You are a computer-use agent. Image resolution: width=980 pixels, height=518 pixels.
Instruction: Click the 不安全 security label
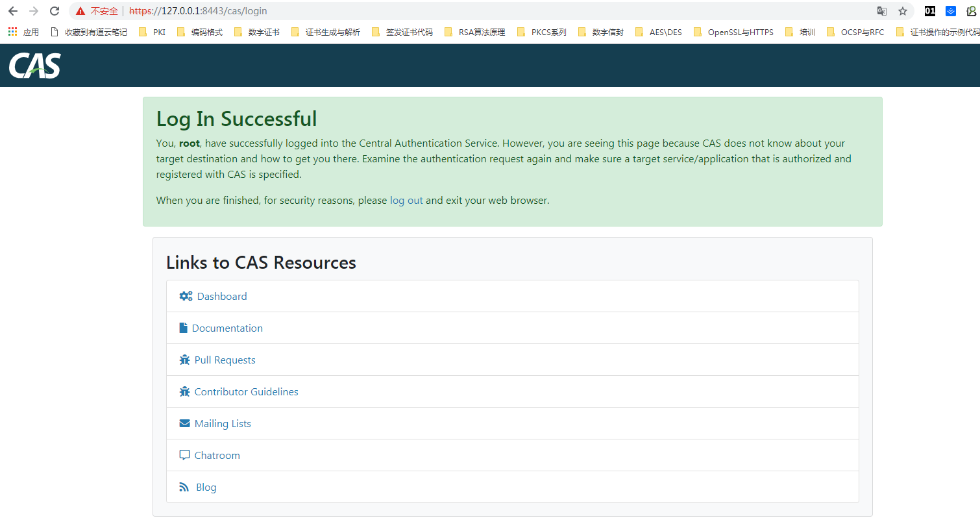104,11
